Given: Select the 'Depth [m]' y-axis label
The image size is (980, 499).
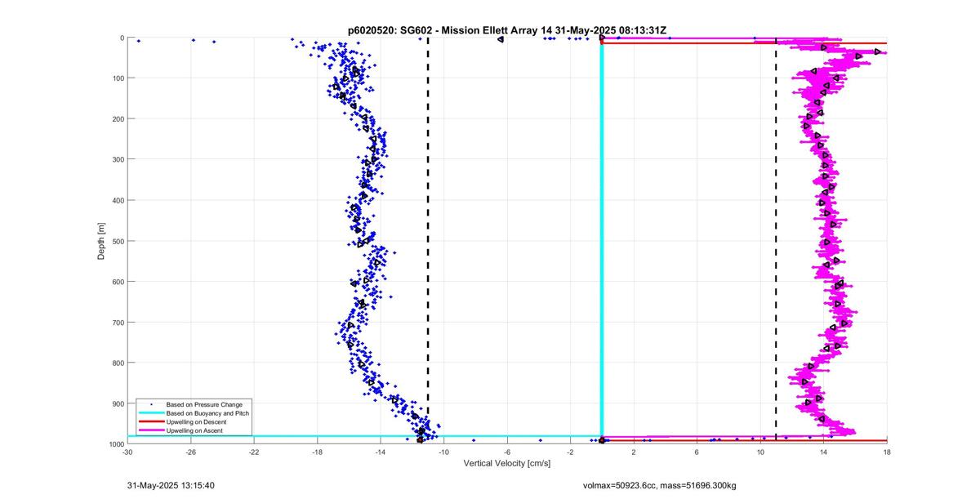Looking at the screenshot, I should [x=101, y=241].
